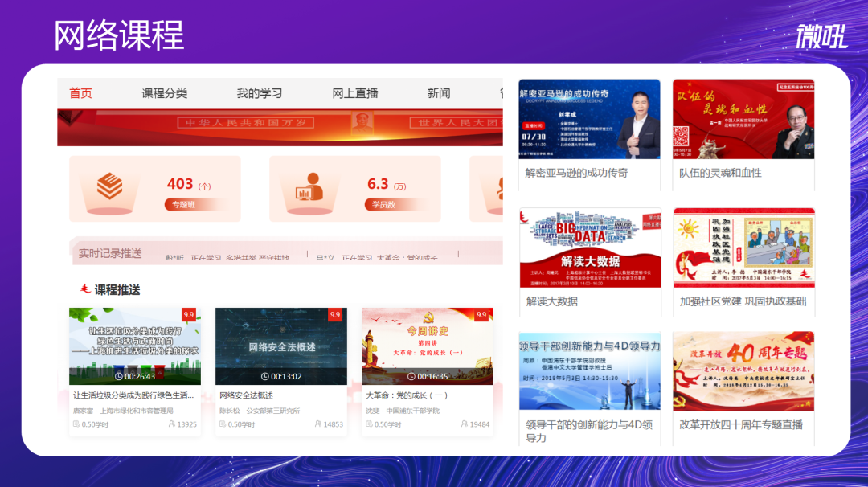Open the 大革命：党的成长（一） title link
The width and height of the screenshot is (868, 487).
coord(407,395)
